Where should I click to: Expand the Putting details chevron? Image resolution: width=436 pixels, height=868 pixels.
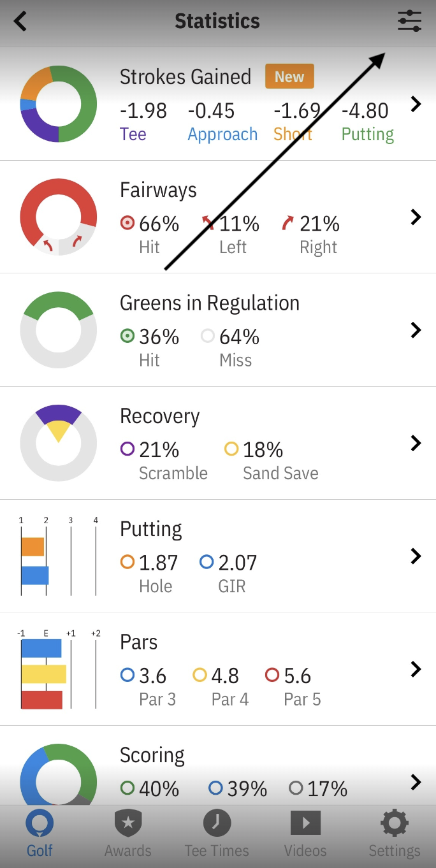click(x=416, y=556)
